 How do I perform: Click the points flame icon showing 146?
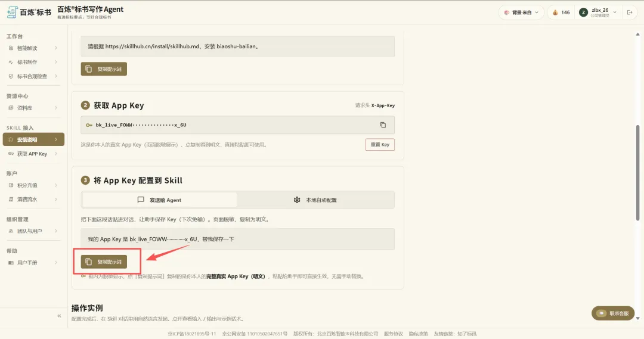click(x=555, y=13)
